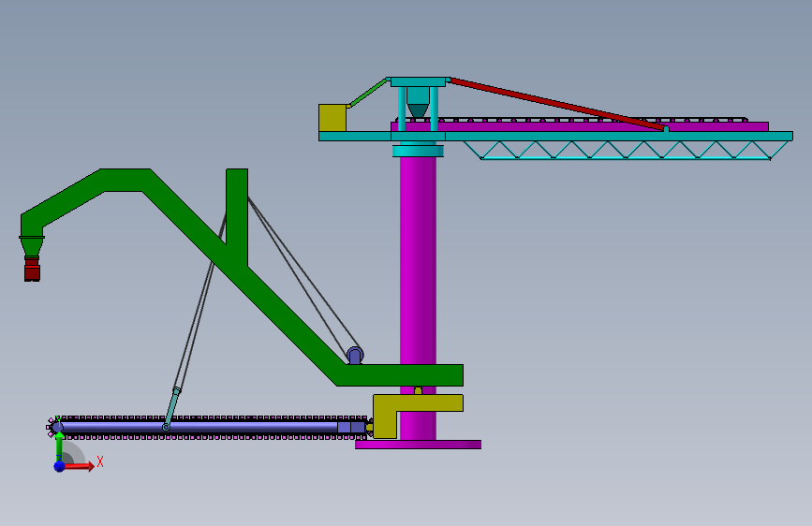
Task: Select the green vertical mast on boom
Action: [x=237, y=215]
